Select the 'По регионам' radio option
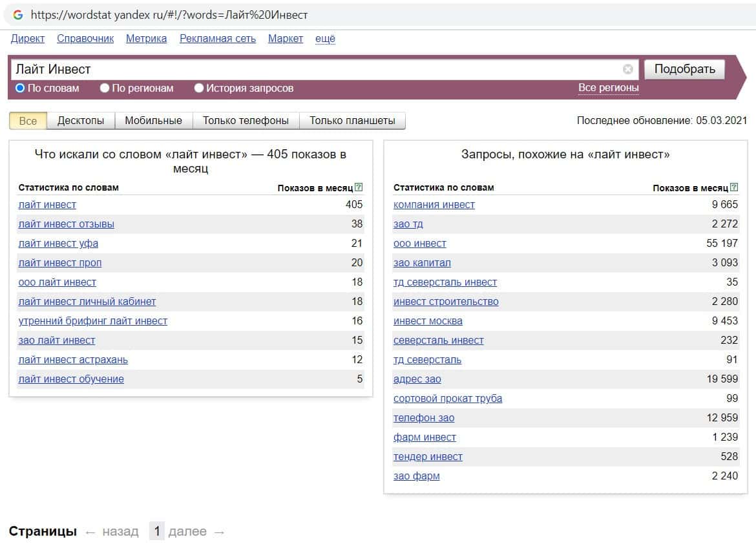 click(x=105, y=88)
